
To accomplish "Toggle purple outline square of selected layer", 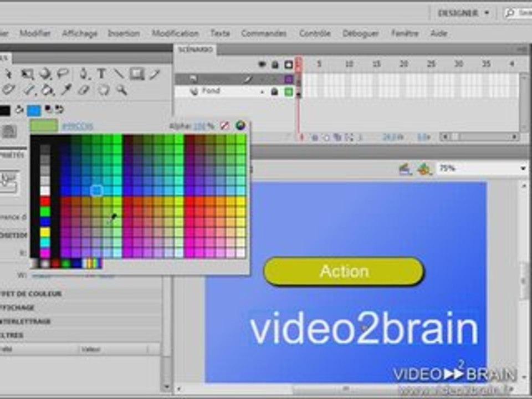I will pos(288,79).
